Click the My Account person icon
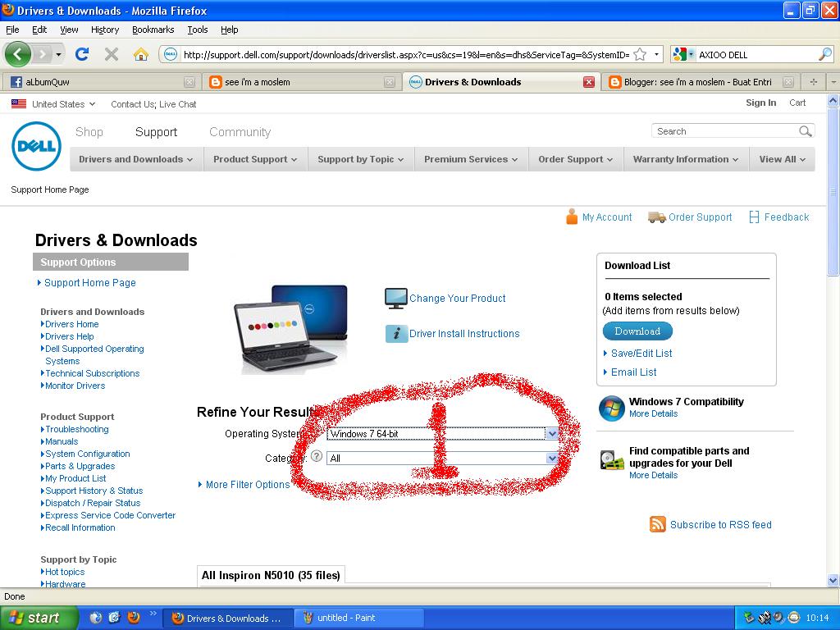840x630 pixels. (572, 217)
